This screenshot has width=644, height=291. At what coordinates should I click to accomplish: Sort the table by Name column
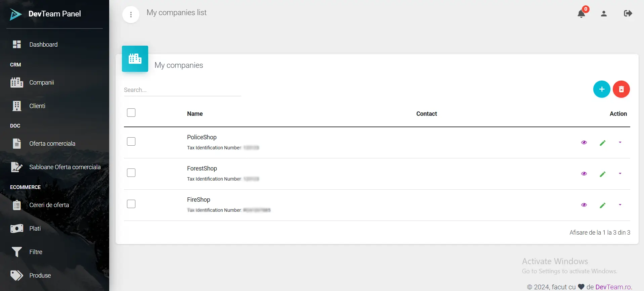(x=195, y=114)
